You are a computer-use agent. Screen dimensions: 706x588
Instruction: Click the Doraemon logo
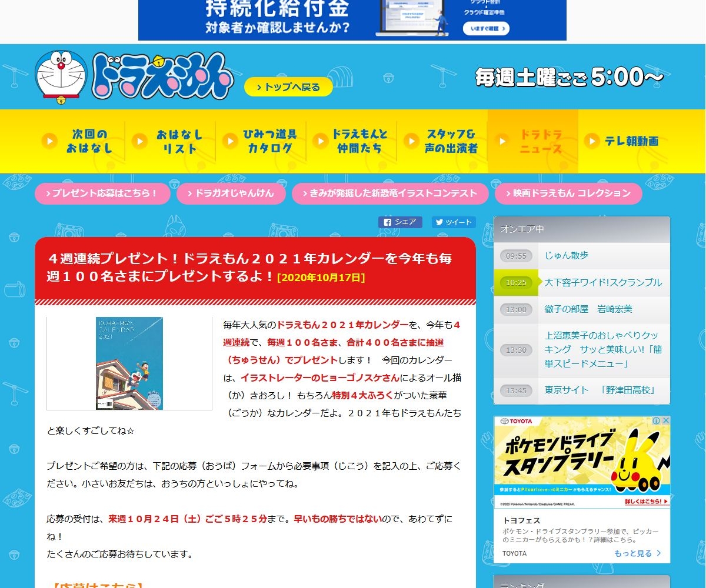134,76
